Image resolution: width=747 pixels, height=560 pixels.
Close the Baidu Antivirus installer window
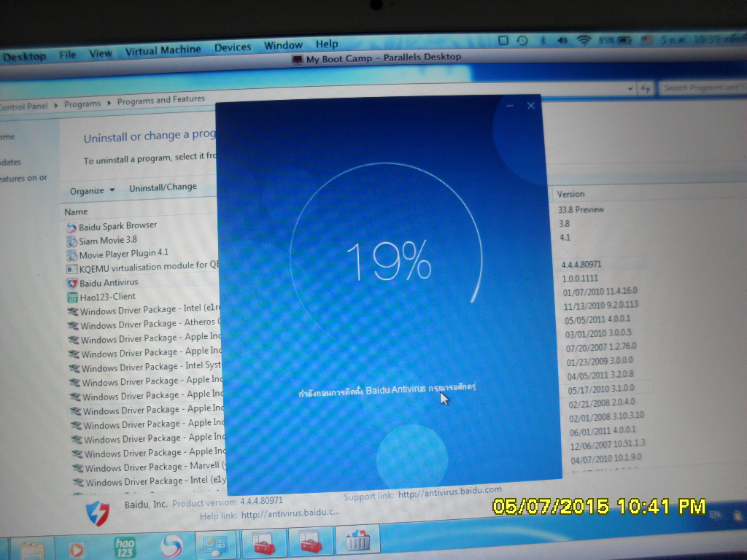[x=531, y=105]
